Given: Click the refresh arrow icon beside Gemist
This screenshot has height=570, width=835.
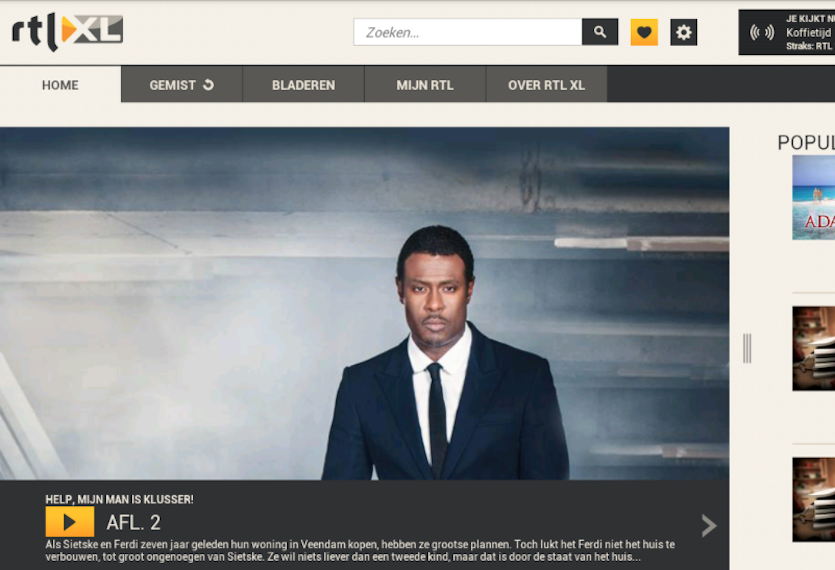Looking at the screenshot, I should tap(208, 84).
